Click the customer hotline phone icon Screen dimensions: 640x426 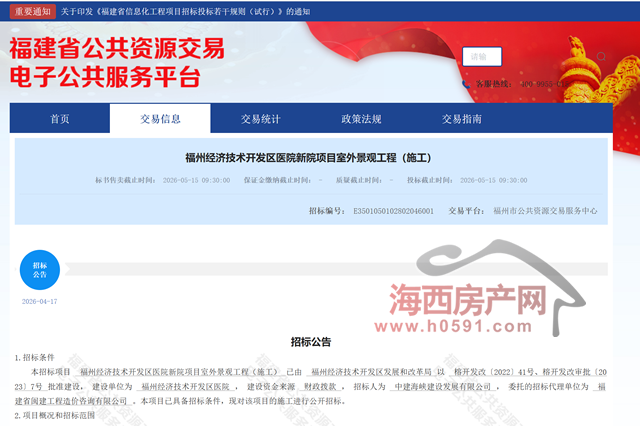(x=466, y=84)
